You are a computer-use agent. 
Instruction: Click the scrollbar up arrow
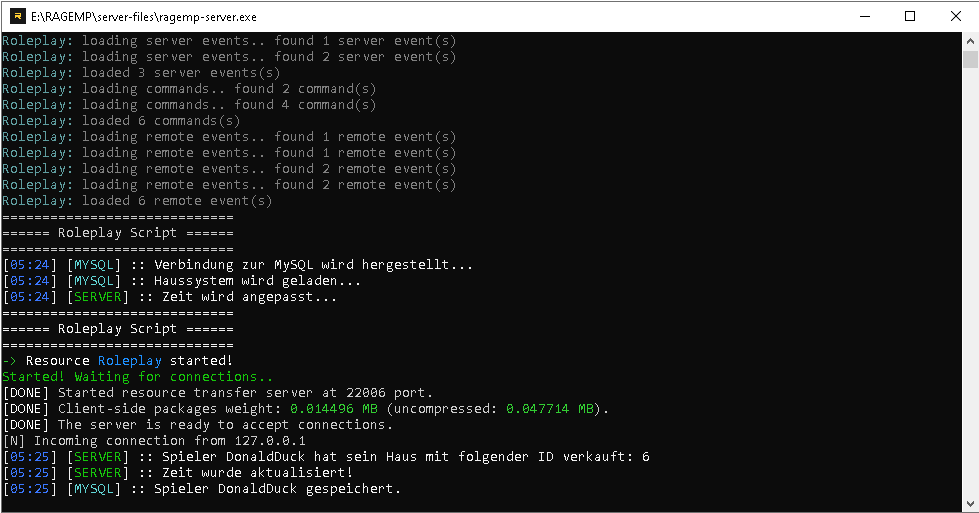point(970,41)
